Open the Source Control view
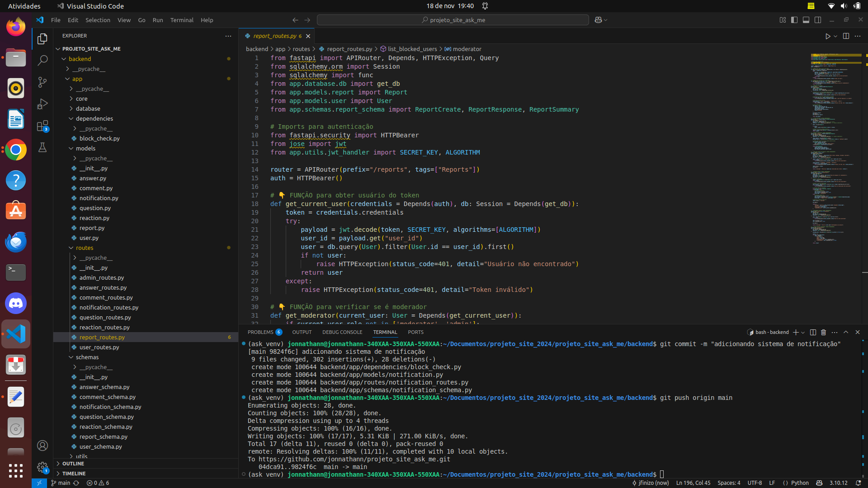Image resolution: width=868 pixels, height=488 pixels. point(42,82)
